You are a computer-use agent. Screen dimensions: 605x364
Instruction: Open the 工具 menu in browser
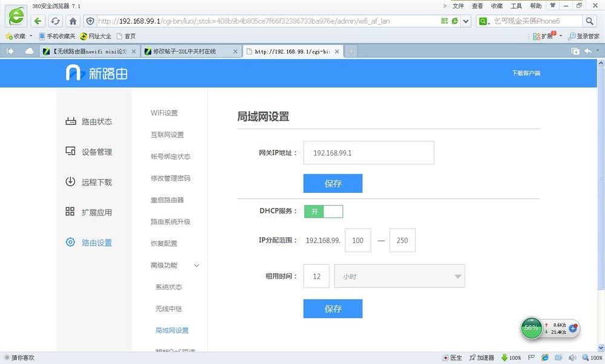click(516, 6)
